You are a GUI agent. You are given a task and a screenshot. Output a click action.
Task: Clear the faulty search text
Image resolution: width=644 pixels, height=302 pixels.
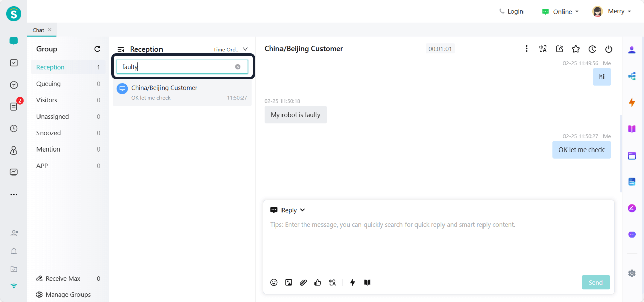pos(238,67)
